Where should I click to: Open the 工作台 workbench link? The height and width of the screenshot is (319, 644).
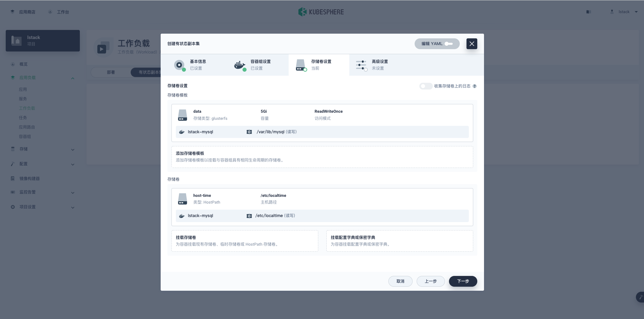pos(63,12)
